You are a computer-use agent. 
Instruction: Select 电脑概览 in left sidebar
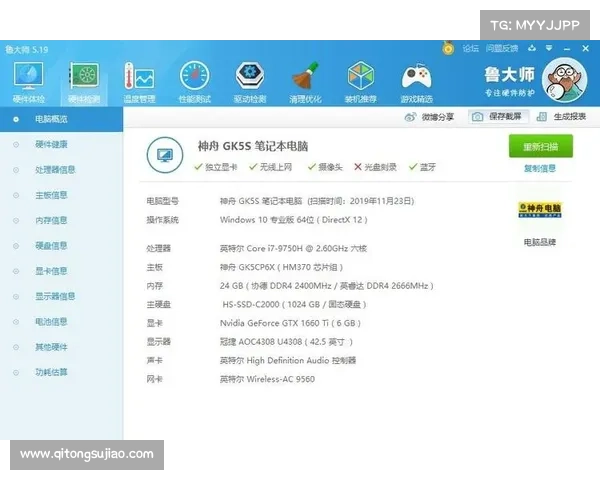click(x=51, y=119)
